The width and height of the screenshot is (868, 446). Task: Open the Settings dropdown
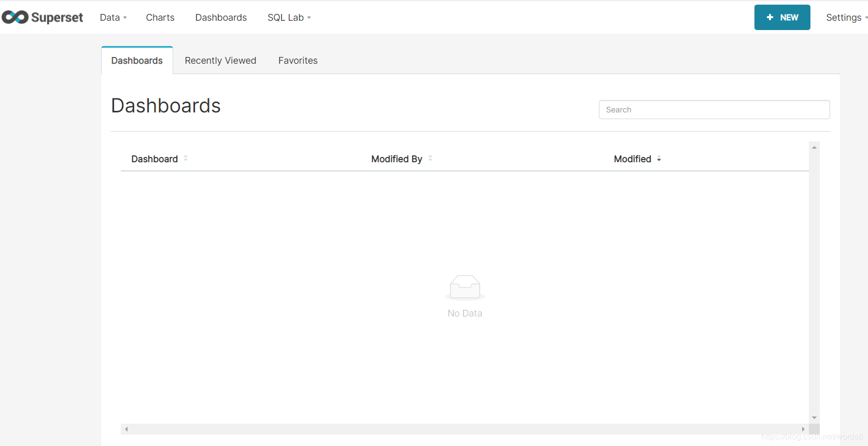click(x=846, y=18)
